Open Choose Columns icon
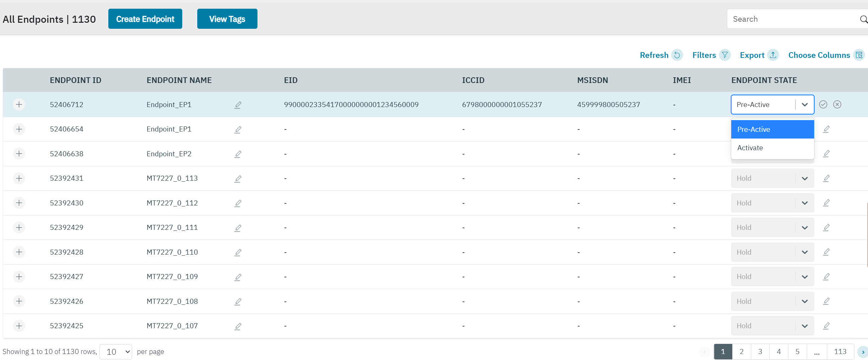Screen dimensions: 868x360 click(x=859, y=55)
